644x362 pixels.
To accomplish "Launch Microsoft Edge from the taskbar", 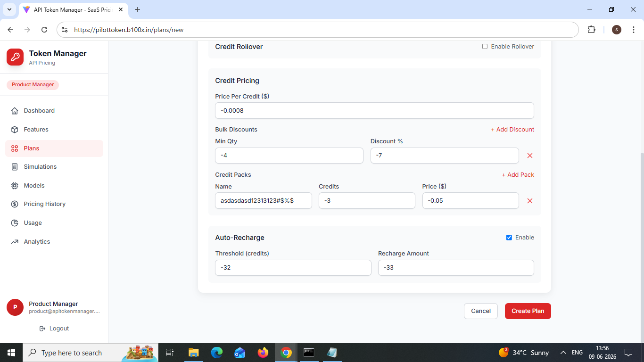I will point(216,353).
